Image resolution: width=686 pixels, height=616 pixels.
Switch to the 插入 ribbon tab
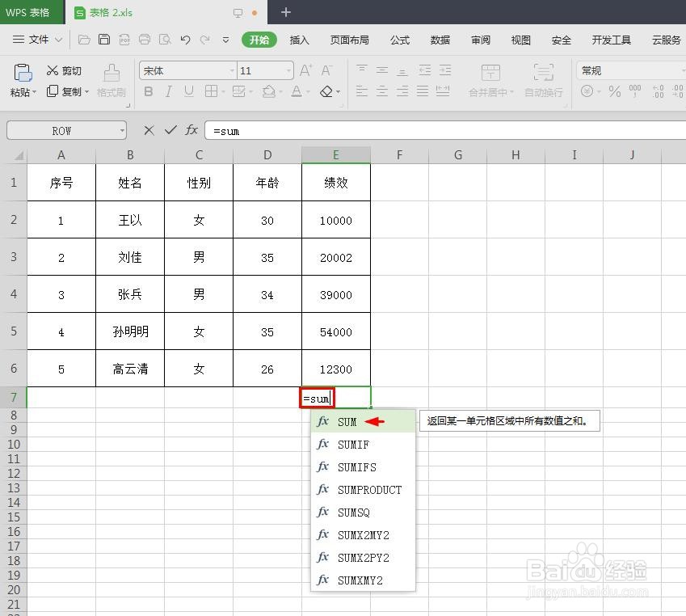pyautogui.click(x=300, y=40)
